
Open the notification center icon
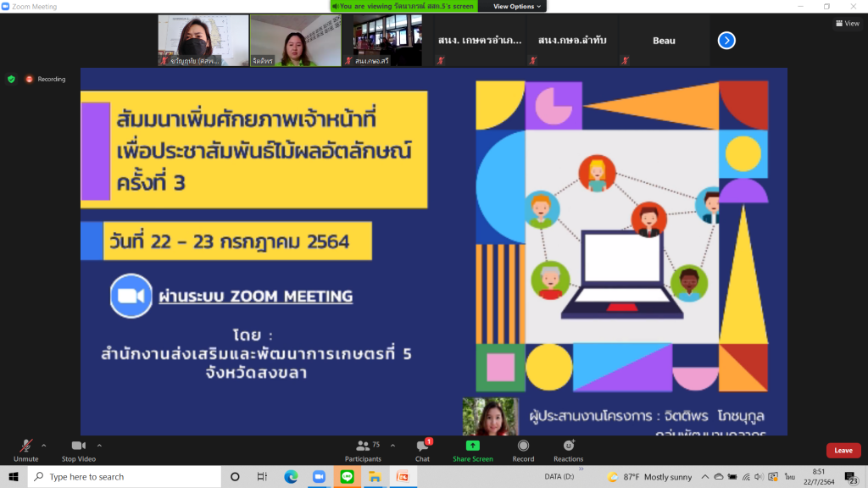pos(852,477)
